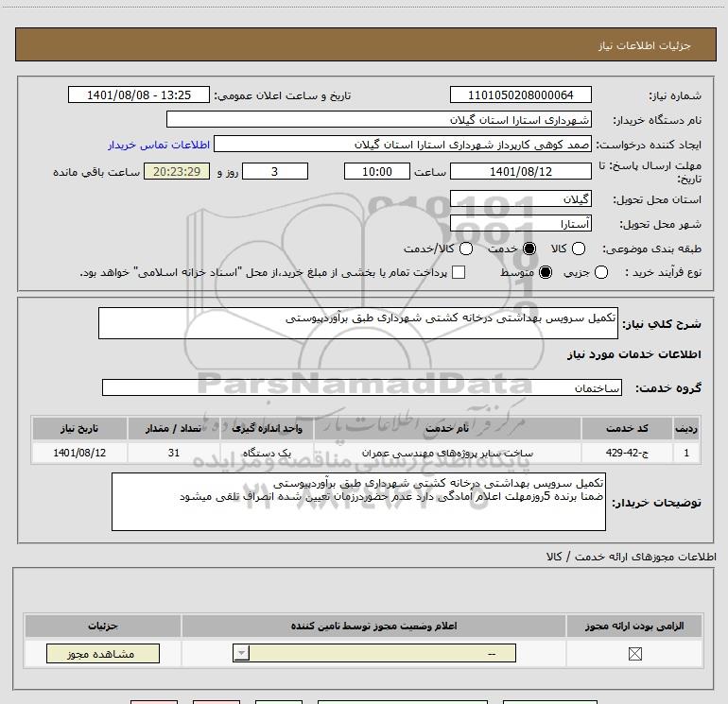Click the واحد اندازه گیری column header
The image size is (728, 704).
tap(267, 428)
